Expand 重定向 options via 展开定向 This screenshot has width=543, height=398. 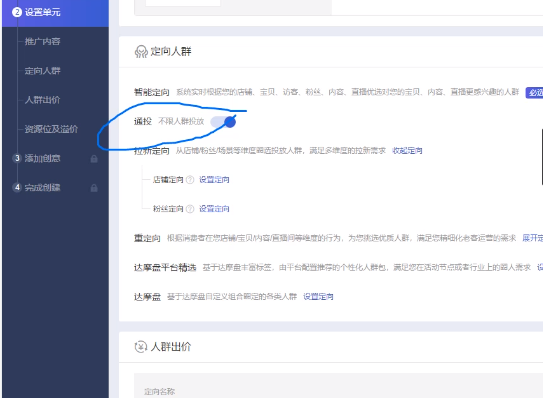[x=533, y=238]
